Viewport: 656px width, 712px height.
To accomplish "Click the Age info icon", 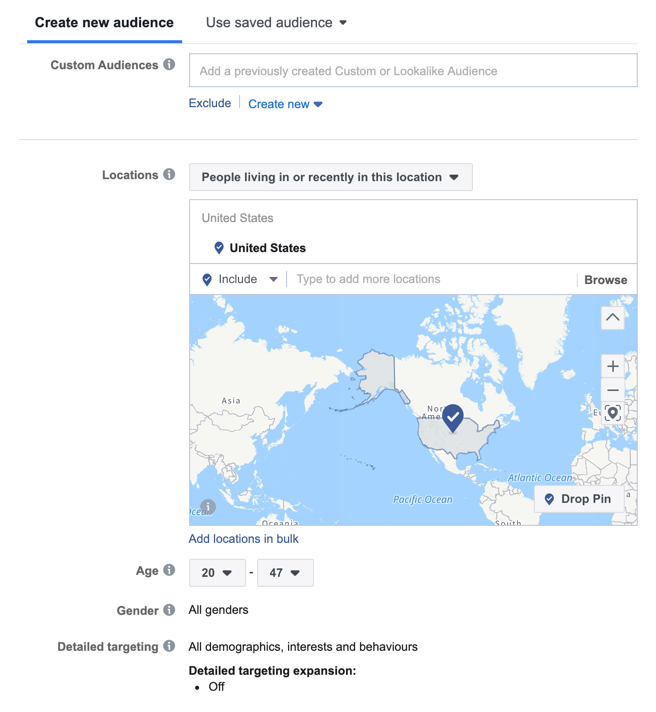I will tap(169, 571).
